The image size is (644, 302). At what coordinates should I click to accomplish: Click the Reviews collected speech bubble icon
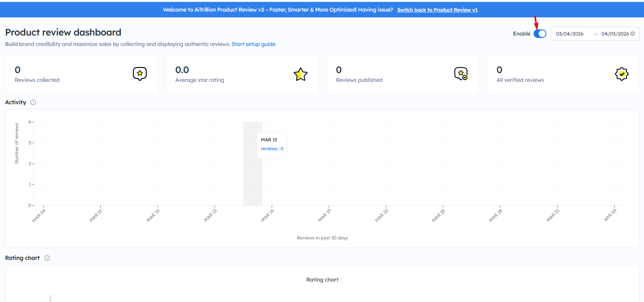click(140, 73)
